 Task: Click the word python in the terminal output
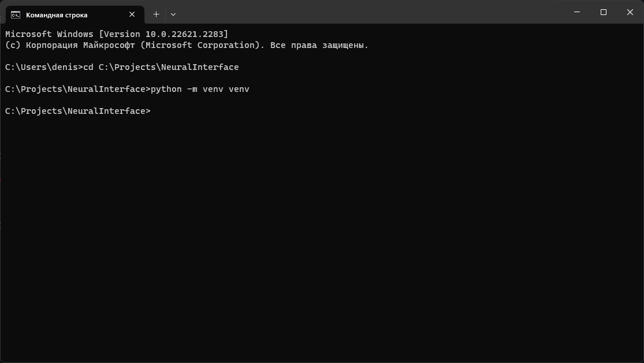165,89
